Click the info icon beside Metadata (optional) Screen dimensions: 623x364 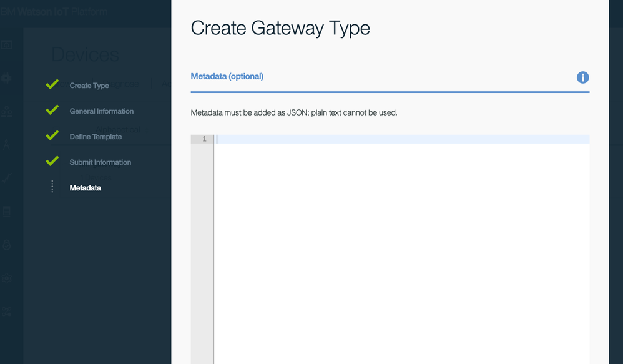point(582,77)
